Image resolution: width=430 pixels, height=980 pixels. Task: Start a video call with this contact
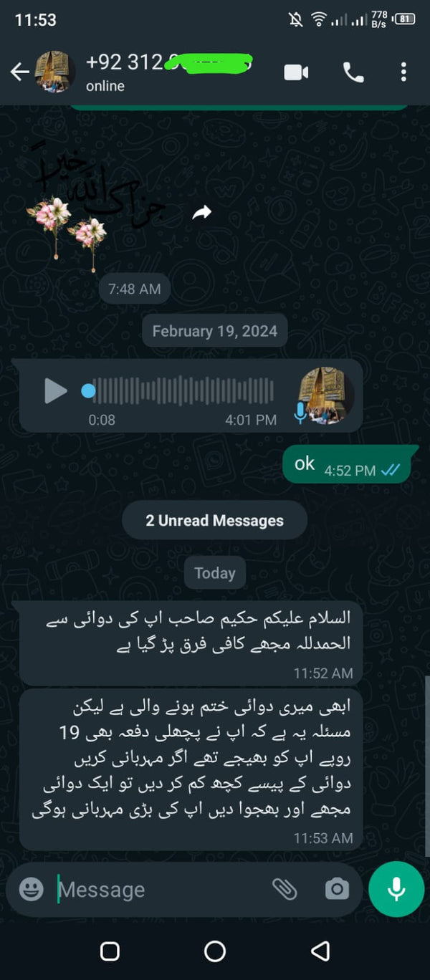coord(296,72)
